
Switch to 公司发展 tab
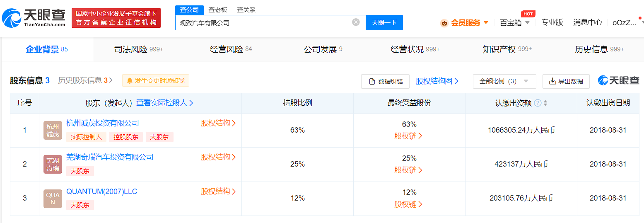(323, 50)
